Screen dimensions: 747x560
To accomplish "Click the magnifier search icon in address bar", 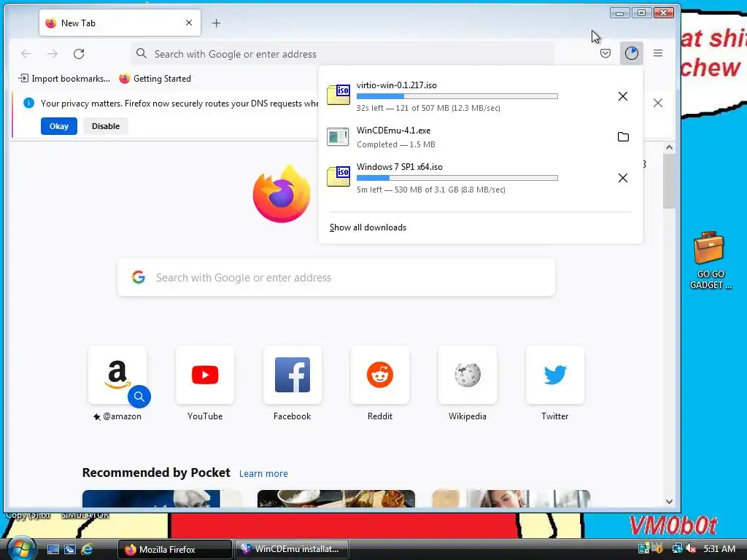I will (x=141, y=53).
